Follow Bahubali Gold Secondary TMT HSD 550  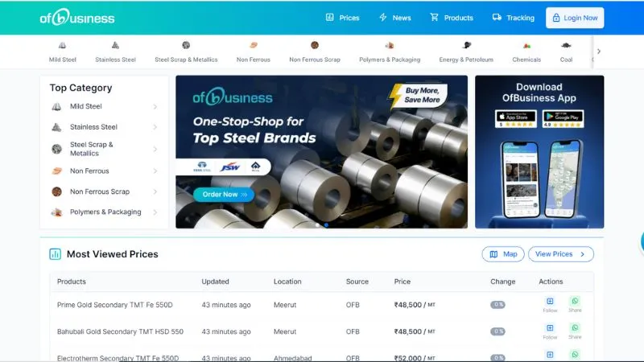tap(550, 331)
